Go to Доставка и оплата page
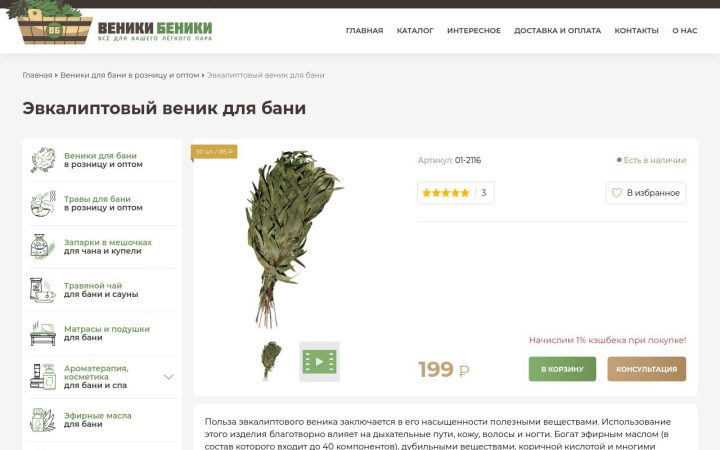The image size is (720, 450). 557,31
